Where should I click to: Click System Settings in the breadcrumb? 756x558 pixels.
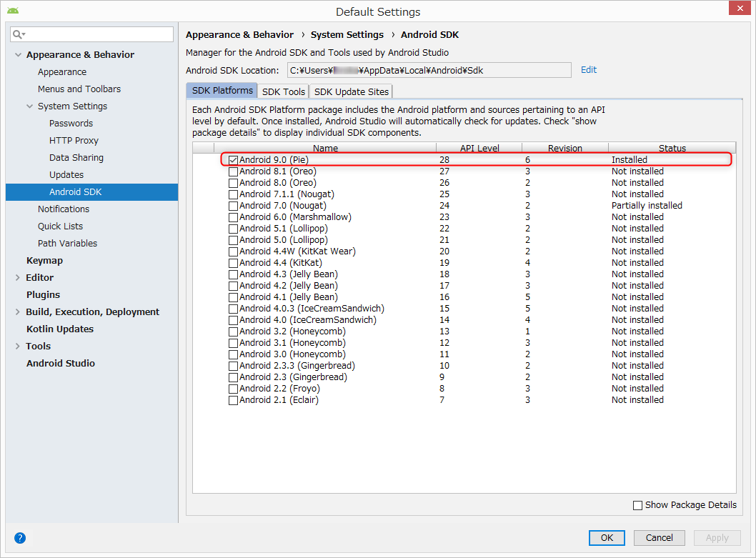pos(347,35)
